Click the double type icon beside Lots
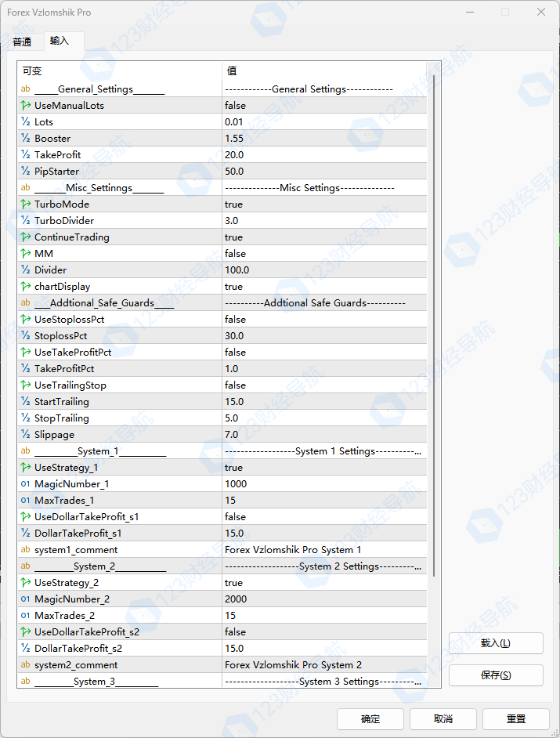The image size is (560, 738). (x=25, y=122)
